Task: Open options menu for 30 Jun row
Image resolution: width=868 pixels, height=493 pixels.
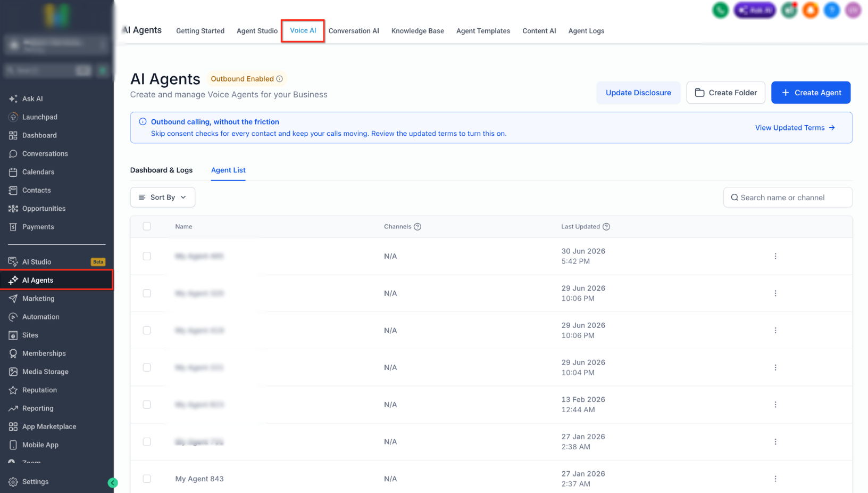Action: 775,256
